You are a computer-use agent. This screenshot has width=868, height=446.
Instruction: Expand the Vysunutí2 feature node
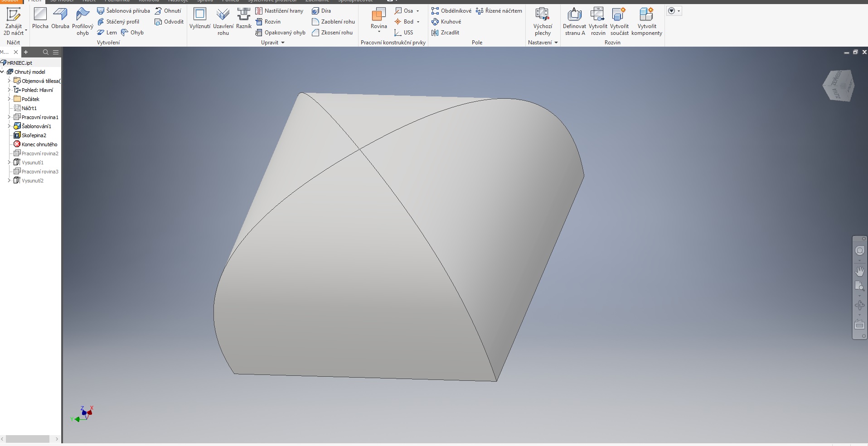coord(9,180)
